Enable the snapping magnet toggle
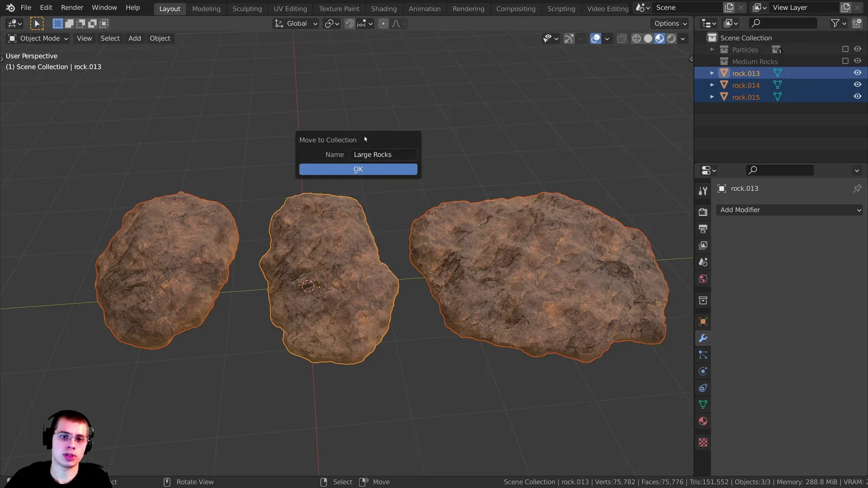The height and width of the screenshot is (488, 868). (x=350, y=23)
